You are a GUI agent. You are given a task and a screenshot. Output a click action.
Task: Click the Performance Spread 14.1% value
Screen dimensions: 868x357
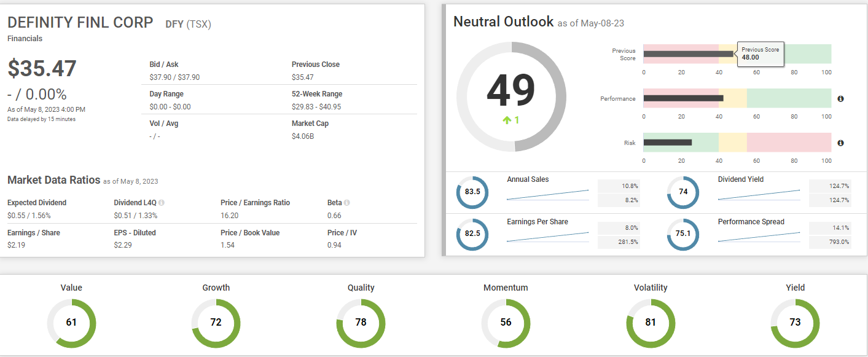click(841, 228)
